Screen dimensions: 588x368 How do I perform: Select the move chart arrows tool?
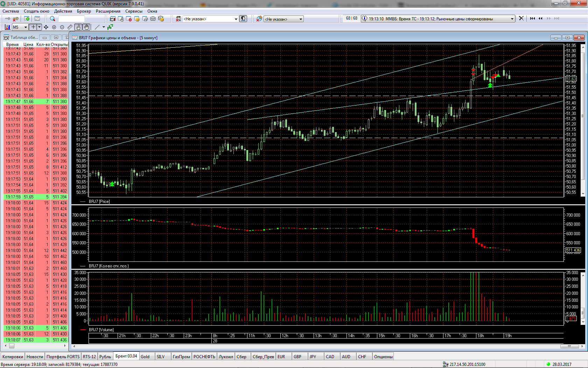click(46, 27)
